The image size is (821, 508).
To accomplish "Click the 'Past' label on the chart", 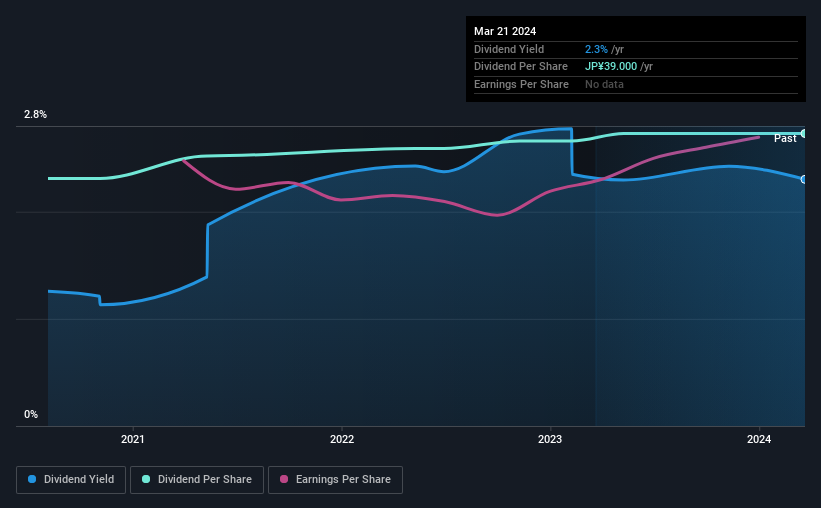I will 785,138.
